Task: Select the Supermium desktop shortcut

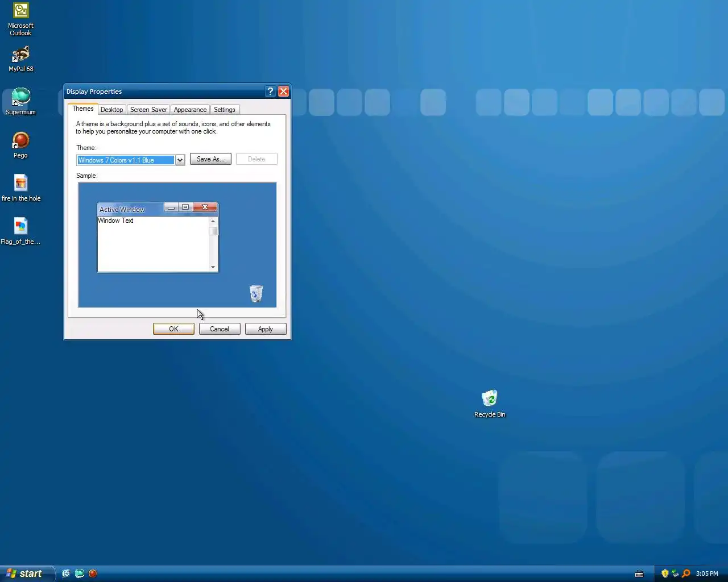Action: point(20,102)
